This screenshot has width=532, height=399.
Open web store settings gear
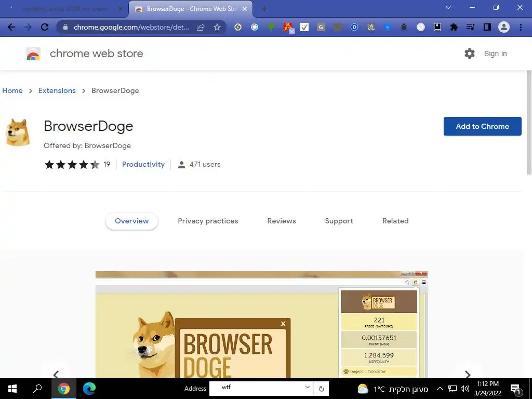pyautogui.click(x=470, y=54)
